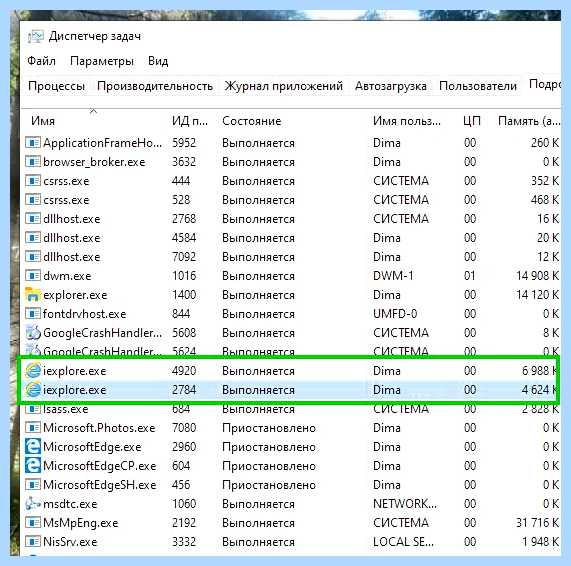Select the ApplicationFrameHo... process name

(x=102, y=143)
